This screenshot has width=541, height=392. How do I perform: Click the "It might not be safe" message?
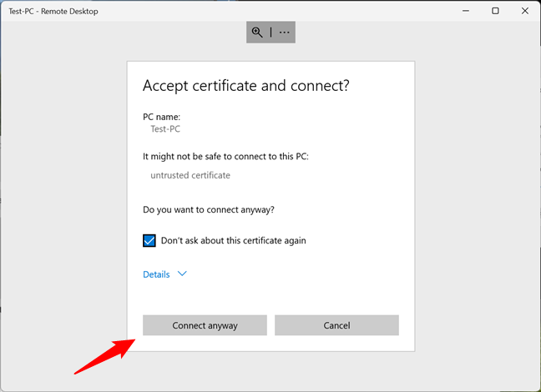225,157
